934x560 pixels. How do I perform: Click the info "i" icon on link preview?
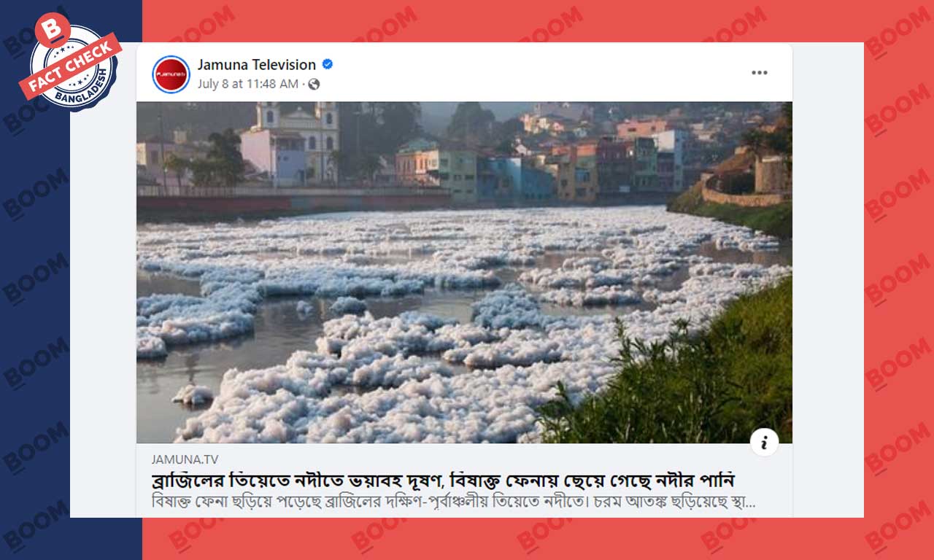tap(764, 442)
